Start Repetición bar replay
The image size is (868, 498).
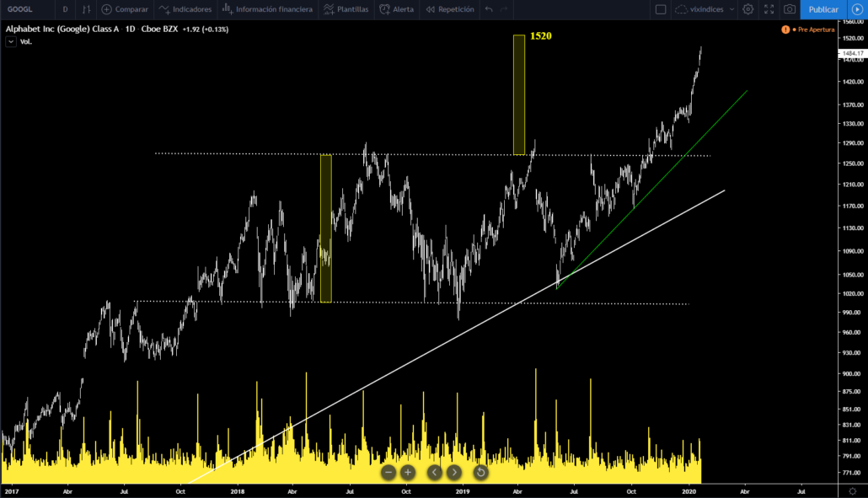coord(450,9)
